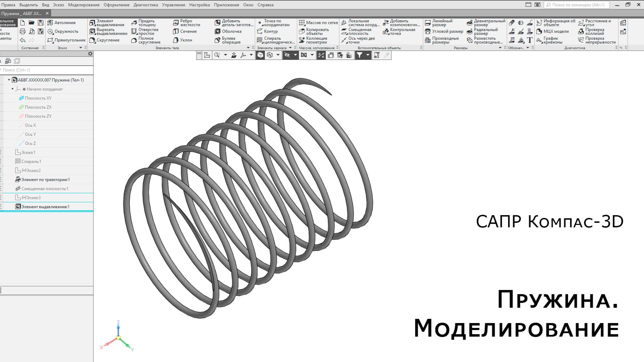Open tree panel settings gear
This screenshot has height=362, width=644.
[x=90, y=54]
